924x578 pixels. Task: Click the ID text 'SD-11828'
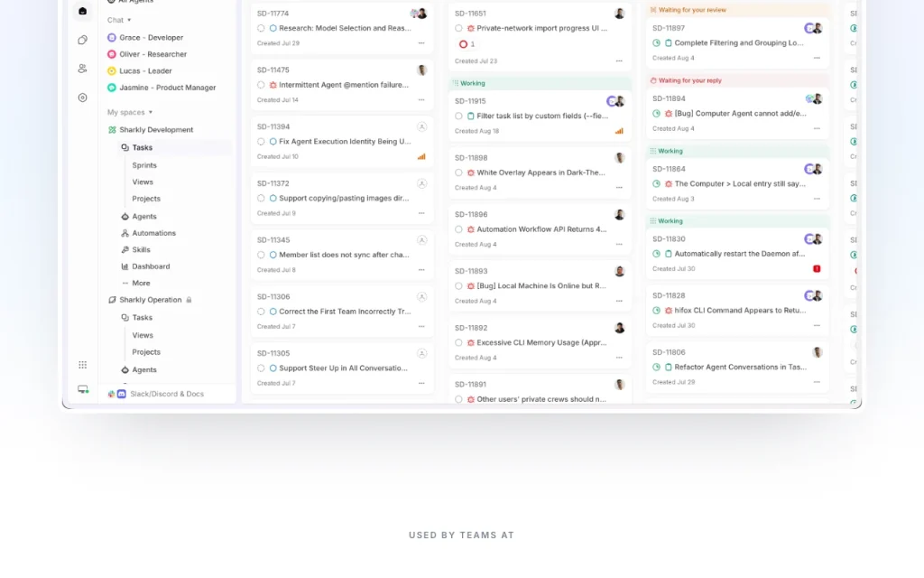669,295
